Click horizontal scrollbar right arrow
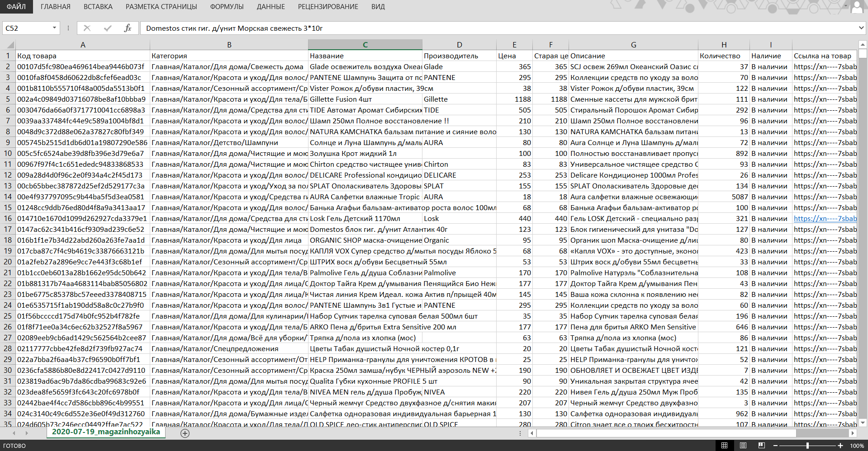The width and height of the screenshot is (868, 451). (853, 433)
